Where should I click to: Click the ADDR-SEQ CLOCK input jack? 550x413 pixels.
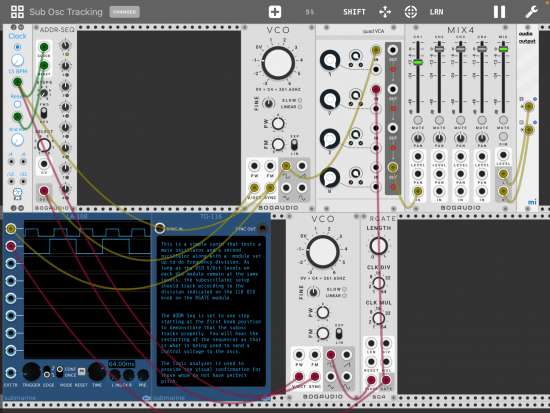pos(44,47)
